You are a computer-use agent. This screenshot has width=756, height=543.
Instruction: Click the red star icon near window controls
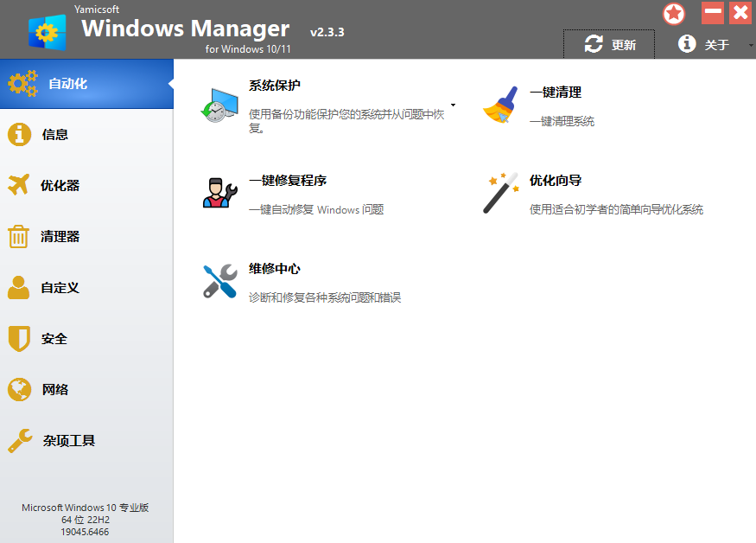[x=674, y=13]
